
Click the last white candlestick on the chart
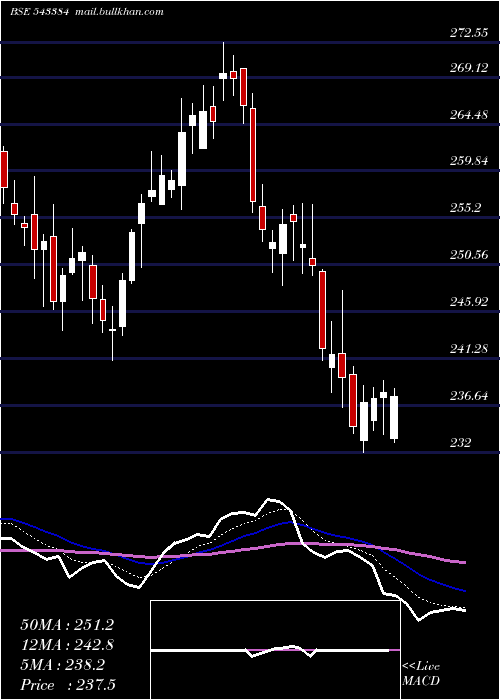[394, 417]
